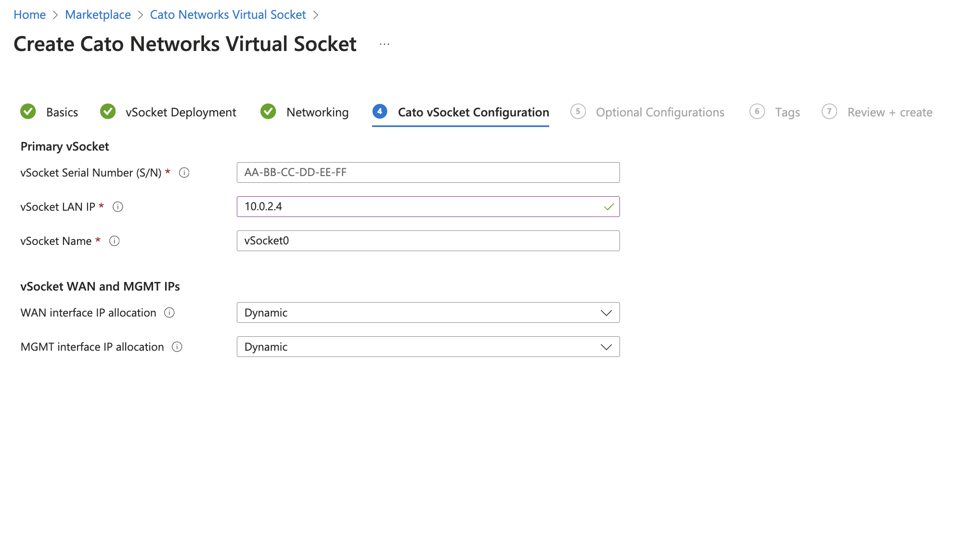Click the green checkmark on the Basics step
The image size is (980, 534).
pos(28,112)
